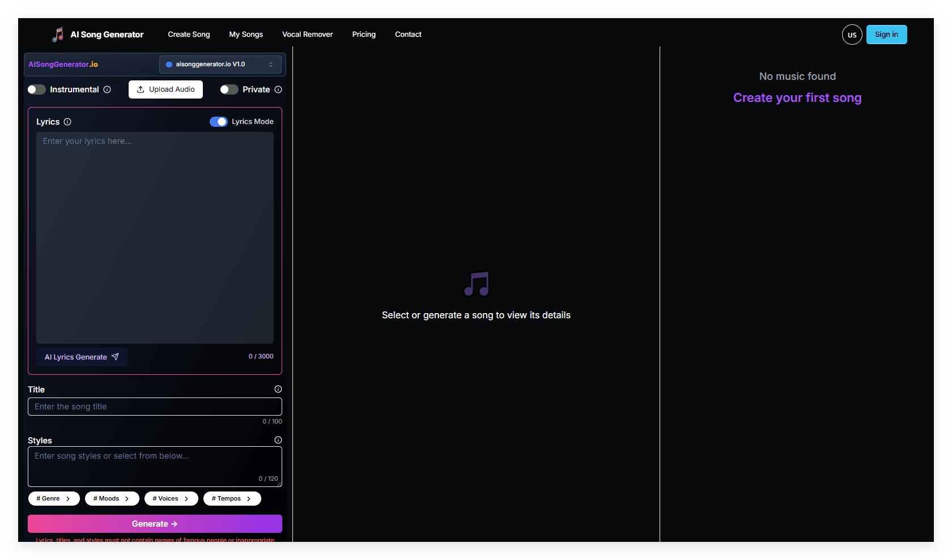The image size is (952, 560).
Task: Open the aisonggenerator.io V1.0 model dropdown
Action: [x=220, y=65]
